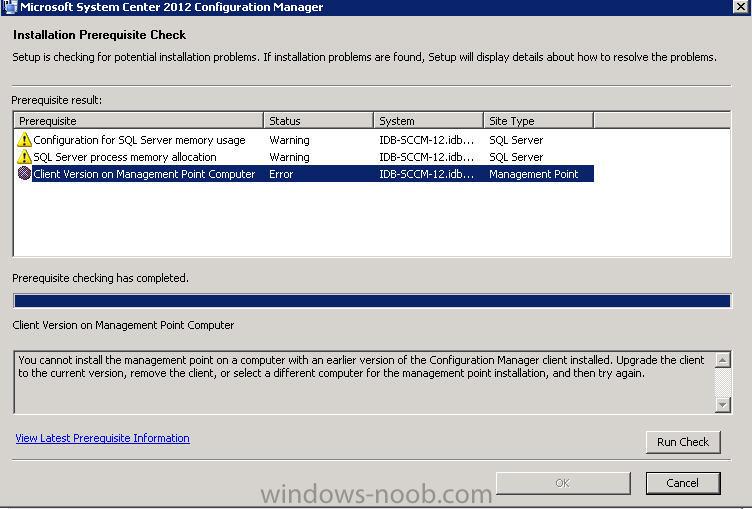Screen dimensions: 752x509
Task: Click the description scrollbar up arrow
Action: click(723, 360)
